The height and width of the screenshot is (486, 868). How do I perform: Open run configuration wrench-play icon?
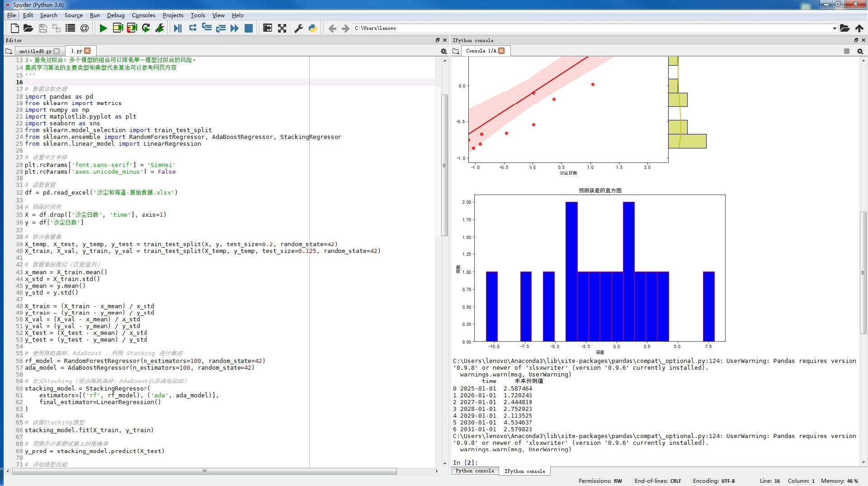pos(160,28)
